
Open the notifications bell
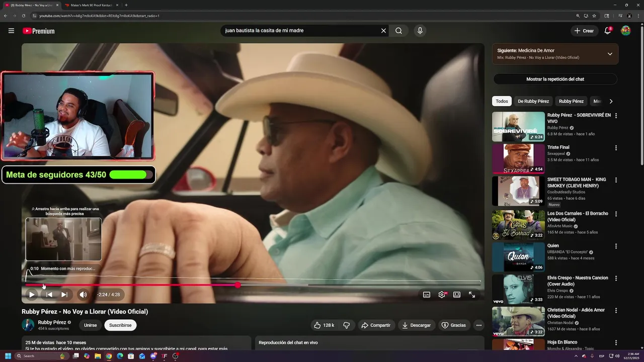pyautogui.click(x=608, y=31)
